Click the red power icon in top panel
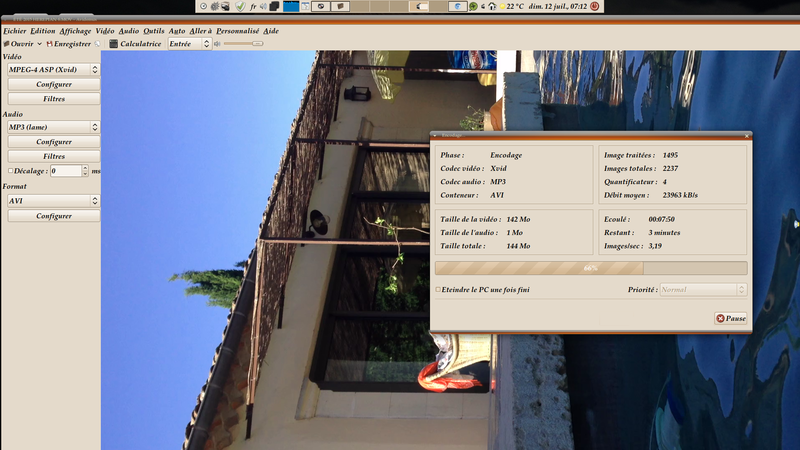800x450 pixels. point(594,6)
